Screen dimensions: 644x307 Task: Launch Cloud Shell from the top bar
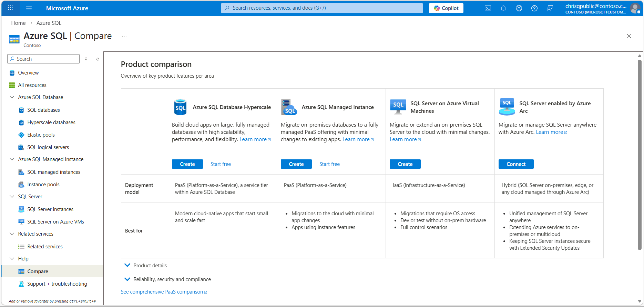tap(488, 8)
